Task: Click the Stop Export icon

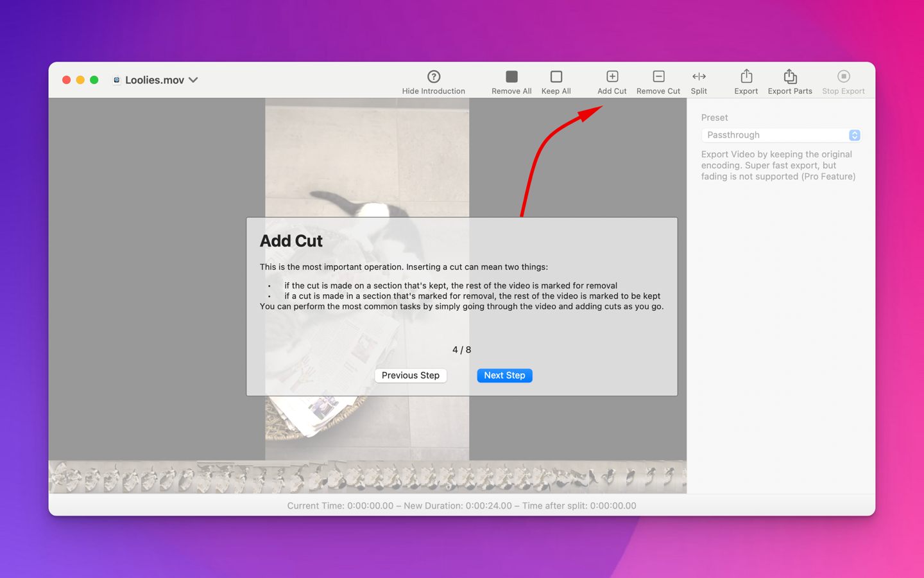Action: 844,76
